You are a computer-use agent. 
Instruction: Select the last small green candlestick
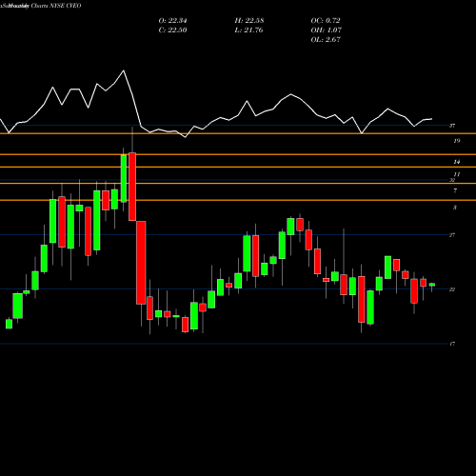pyautogui.click(x=432, y=285)
